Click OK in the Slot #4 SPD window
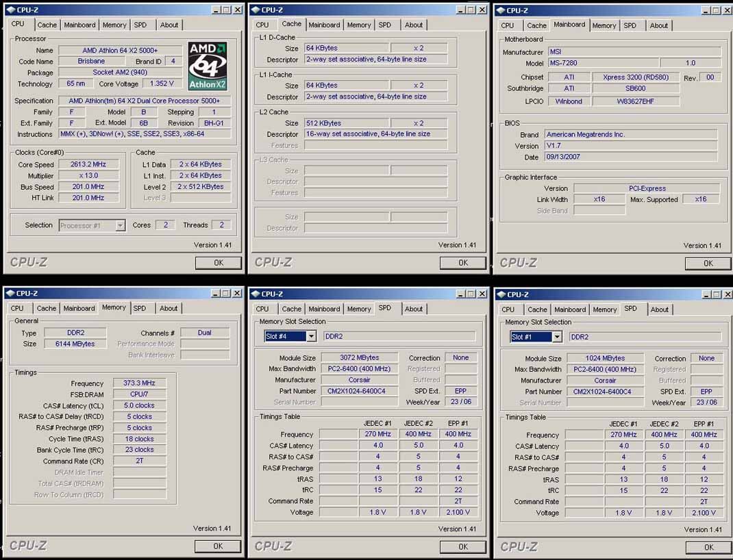 [463, 546]
